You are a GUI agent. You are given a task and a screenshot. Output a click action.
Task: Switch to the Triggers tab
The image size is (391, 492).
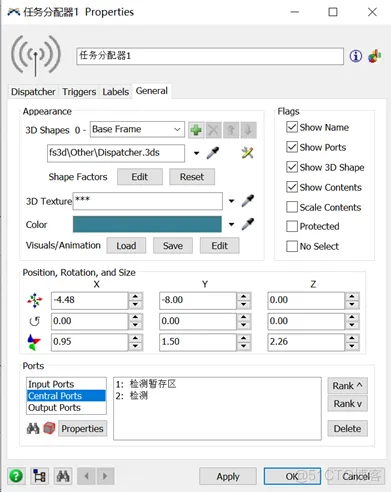tap(79, 92)
